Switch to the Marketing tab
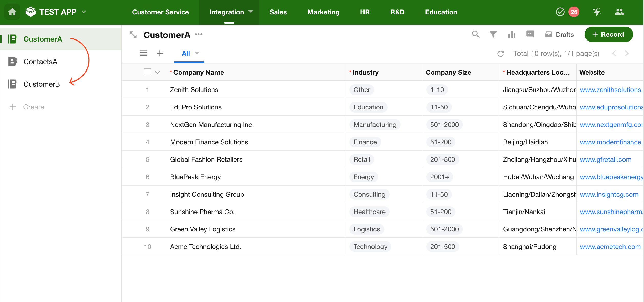This screenshot has height=302, width=644. 323,12
